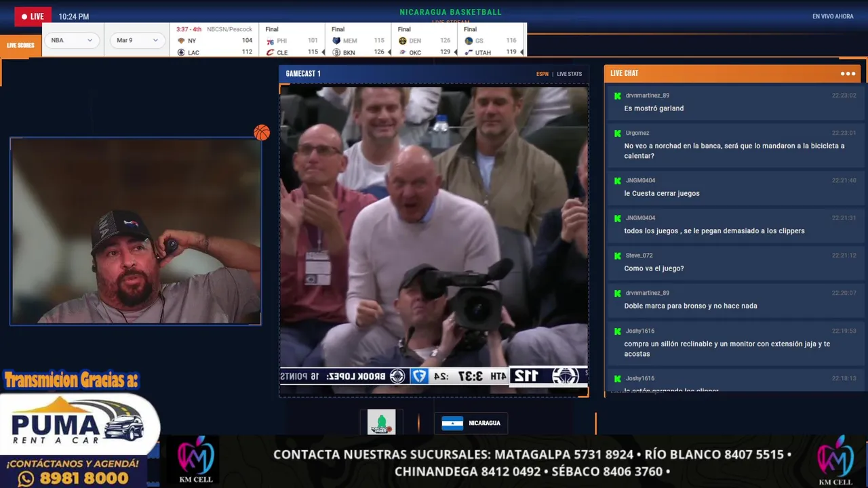Click the GAMECAST 1 panel title
868x488 pixels.
(303, 73)
